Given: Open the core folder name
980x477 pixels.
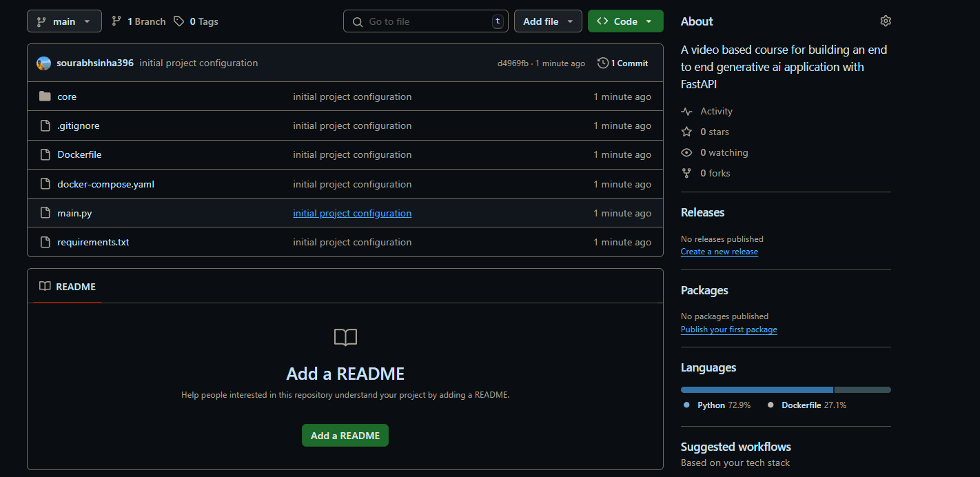Looking at the screenshot, I should click(67, 97).
